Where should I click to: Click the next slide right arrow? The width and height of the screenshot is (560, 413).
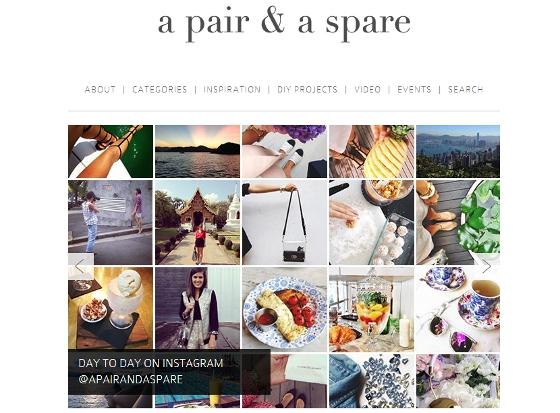pos(487,266)
